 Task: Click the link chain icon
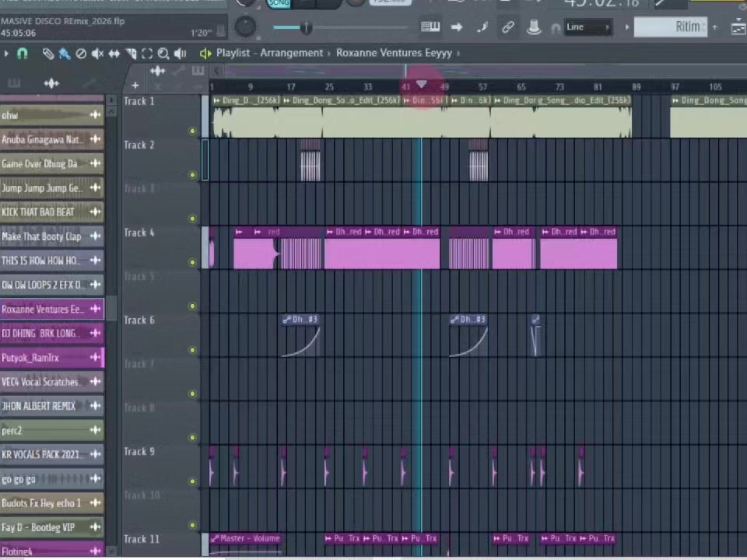[508, 27]
